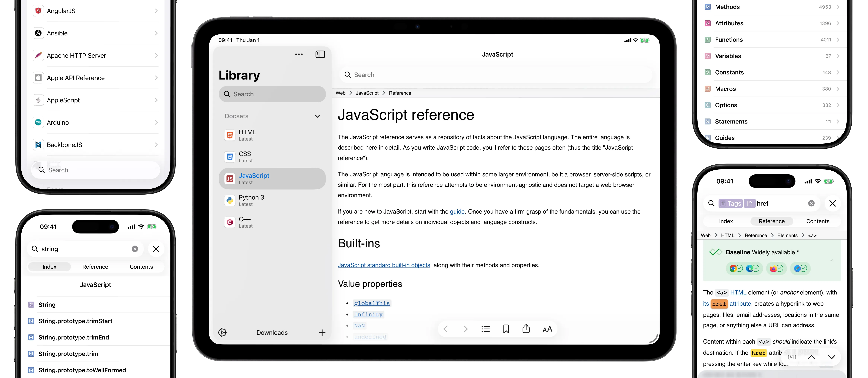Go to next page with forward arrow

465,329
